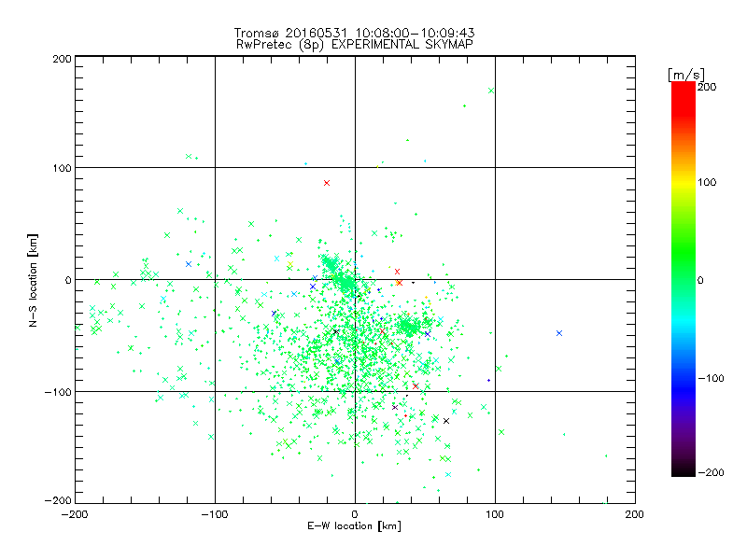Click the x-axis tick label '100'
The image size is (747, 560).
495,514
